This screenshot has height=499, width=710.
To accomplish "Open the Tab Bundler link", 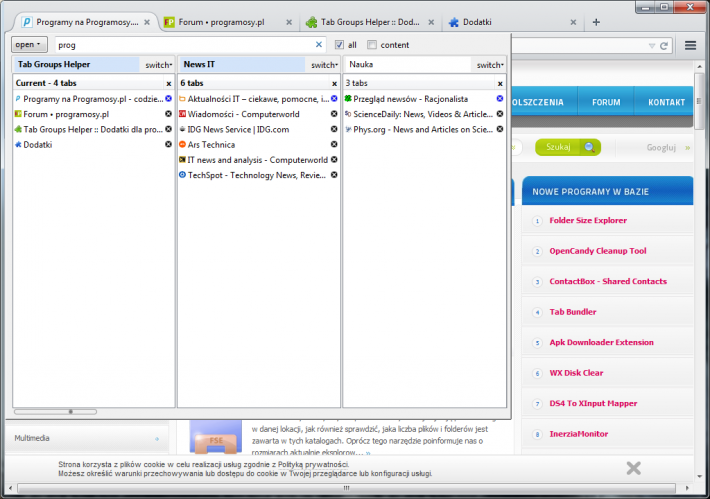I will (573, 312).
